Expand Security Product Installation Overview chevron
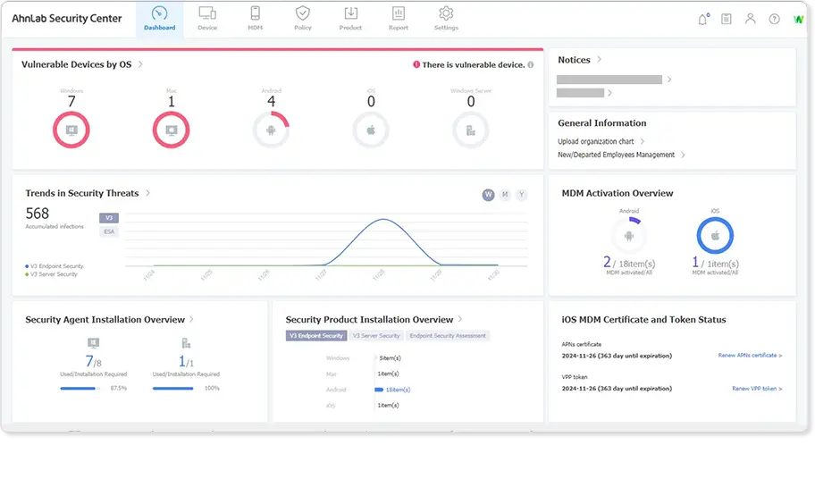This screenshot has width=815, height=504. click(460, 319)
